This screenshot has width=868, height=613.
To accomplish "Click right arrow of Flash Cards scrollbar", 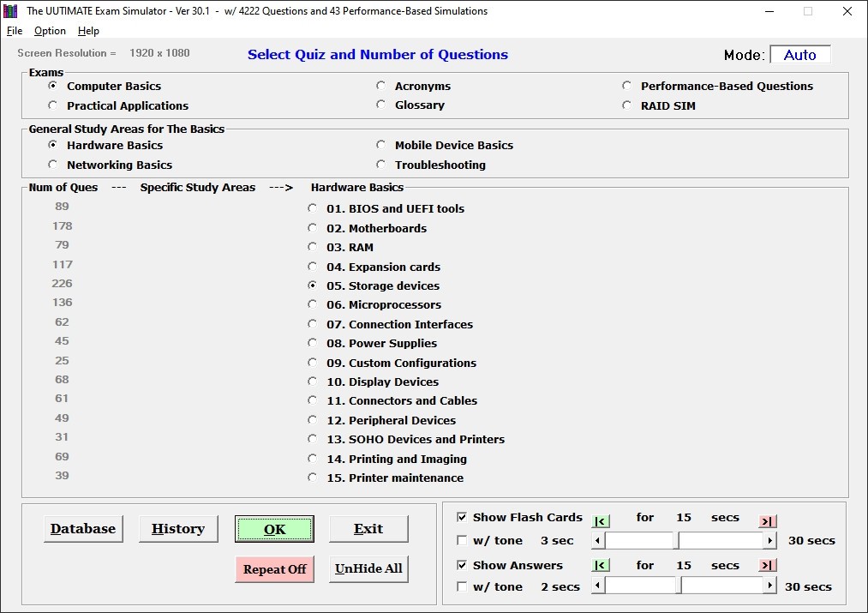I will 769,540.
